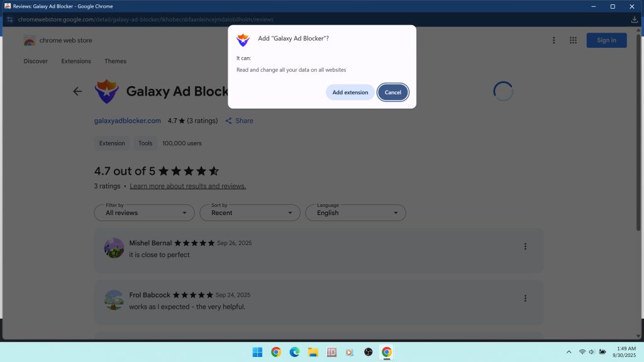Share the Galaxy Ad Blocker extension

(239, 121)
